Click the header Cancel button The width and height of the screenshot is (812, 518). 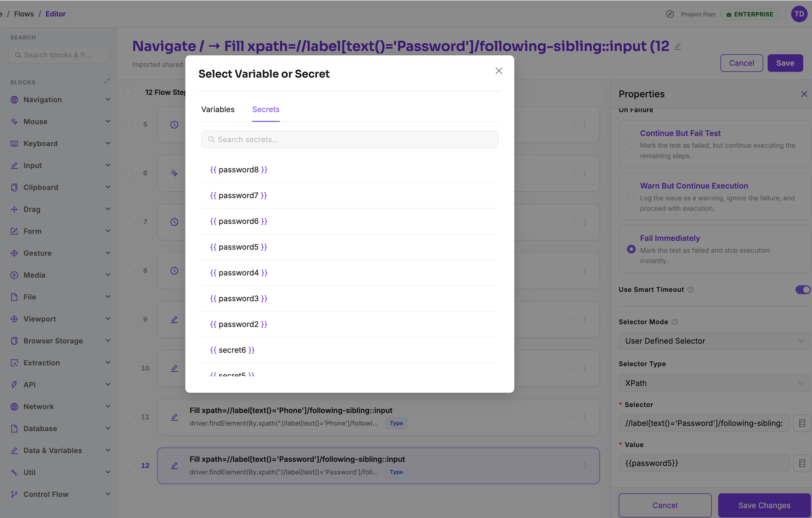(742, 63)
